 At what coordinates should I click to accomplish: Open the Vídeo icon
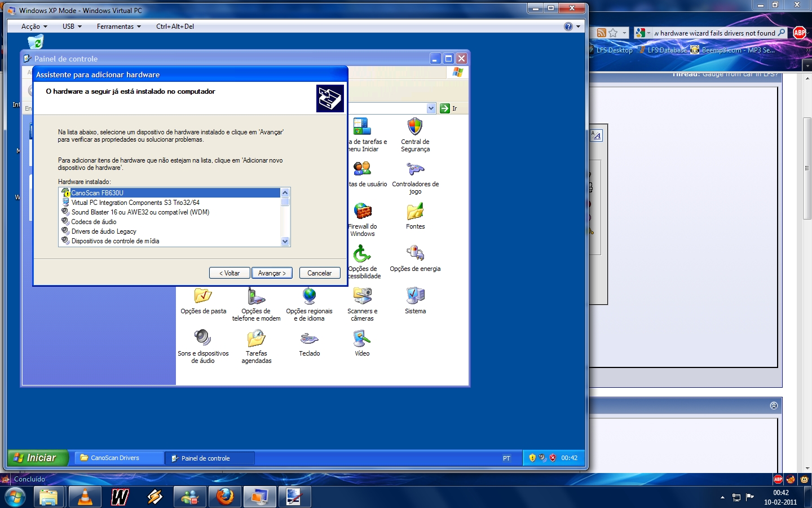pyautogui.click(x=362, y=343)
